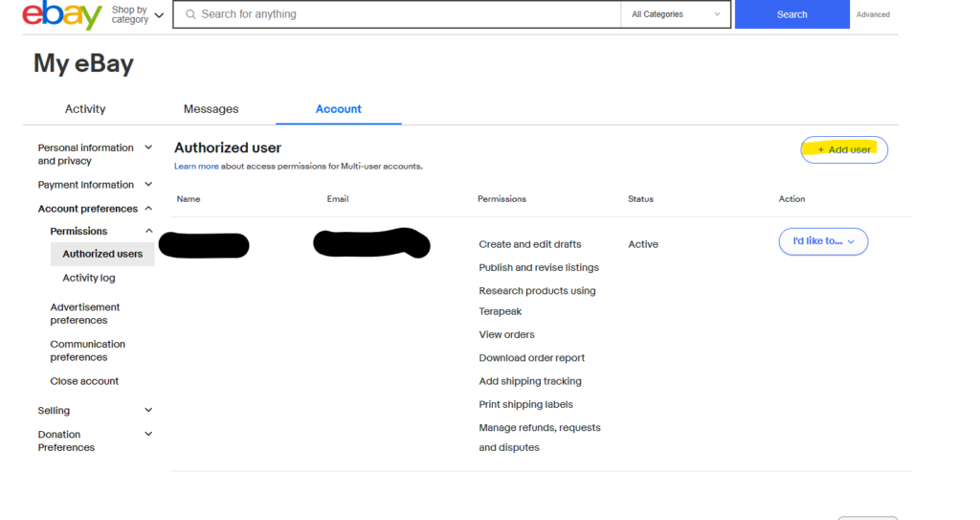The width and height of the screenshot is (980, 520).
Task: Click the My eBay page title
Action: click(83, 64)
